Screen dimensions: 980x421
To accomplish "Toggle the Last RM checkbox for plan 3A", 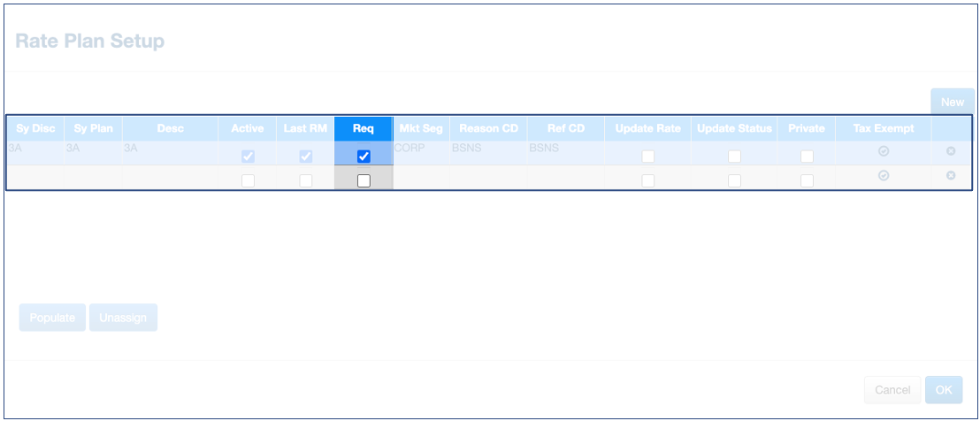I will [305, 157].
